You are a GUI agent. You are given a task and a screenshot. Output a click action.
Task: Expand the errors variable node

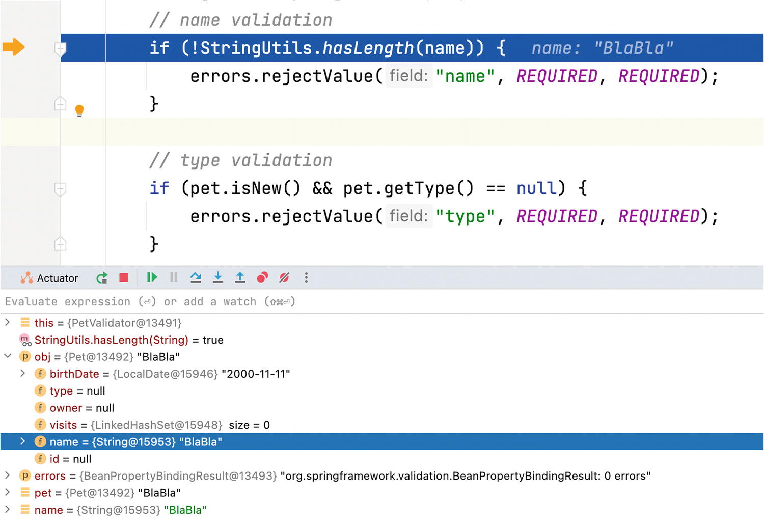tap(8, 475)
